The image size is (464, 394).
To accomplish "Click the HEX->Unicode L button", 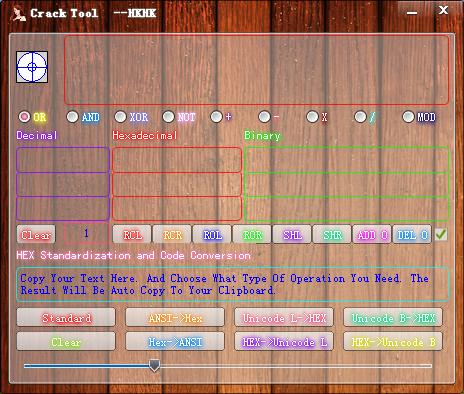I will tap(284, 342).
